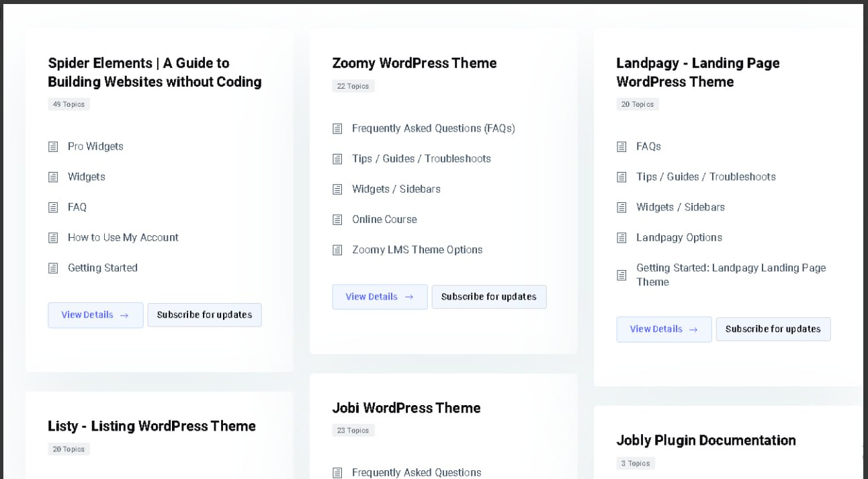
Task: Open the FAQ topic under Spider Elements
Action: [77, 207]
